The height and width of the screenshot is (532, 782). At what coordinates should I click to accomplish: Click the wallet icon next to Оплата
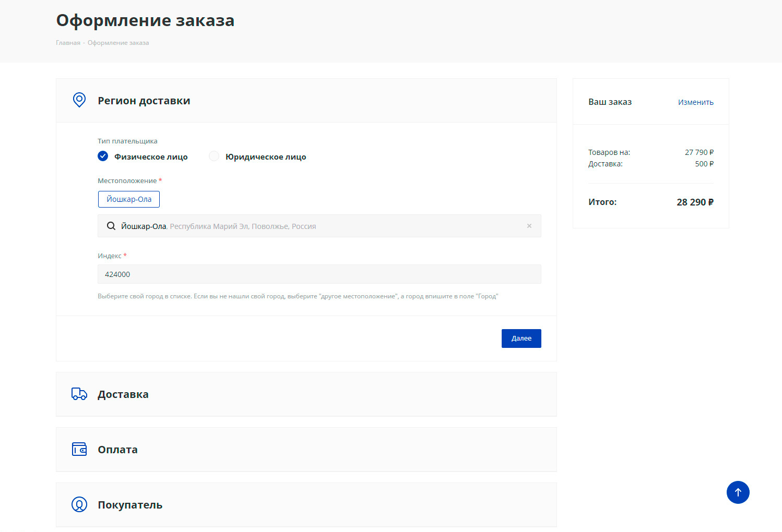pyautogui.click(x=79, y=449)
